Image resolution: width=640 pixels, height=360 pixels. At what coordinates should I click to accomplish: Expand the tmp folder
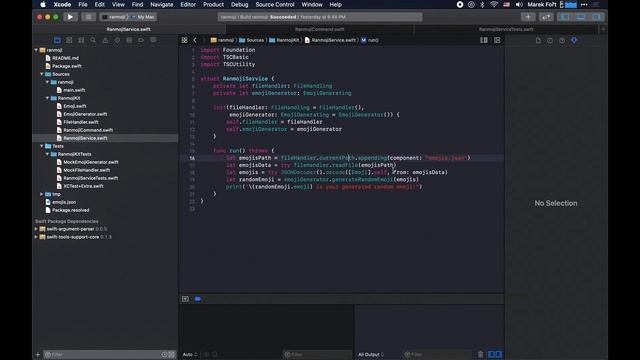[42, 194]
